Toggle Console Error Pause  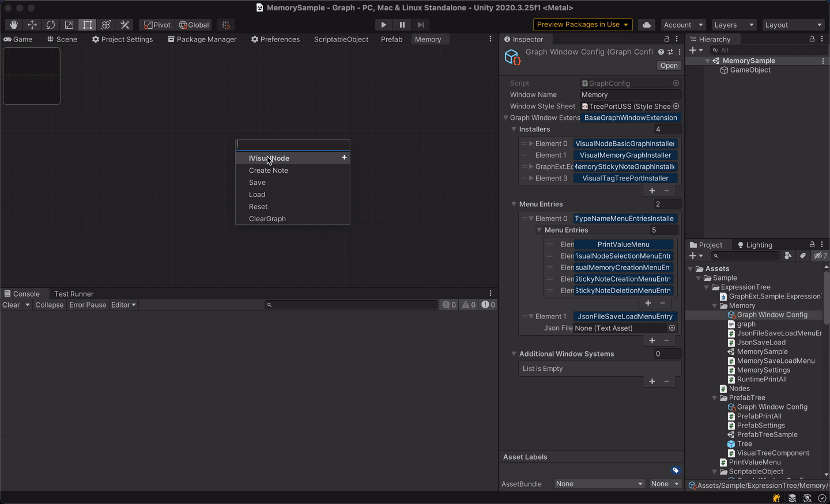click(x=88, y=305)
